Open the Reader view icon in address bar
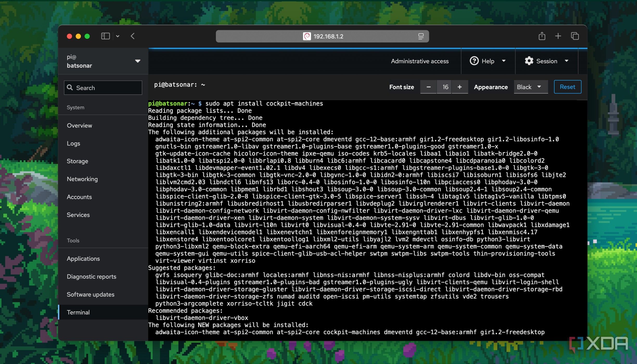637x364 pixels. click(421, 36)
